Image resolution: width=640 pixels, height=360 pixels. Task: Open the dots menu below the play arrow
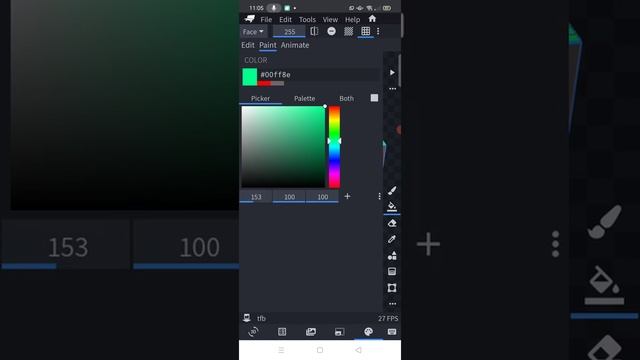(x=392, y=89)
